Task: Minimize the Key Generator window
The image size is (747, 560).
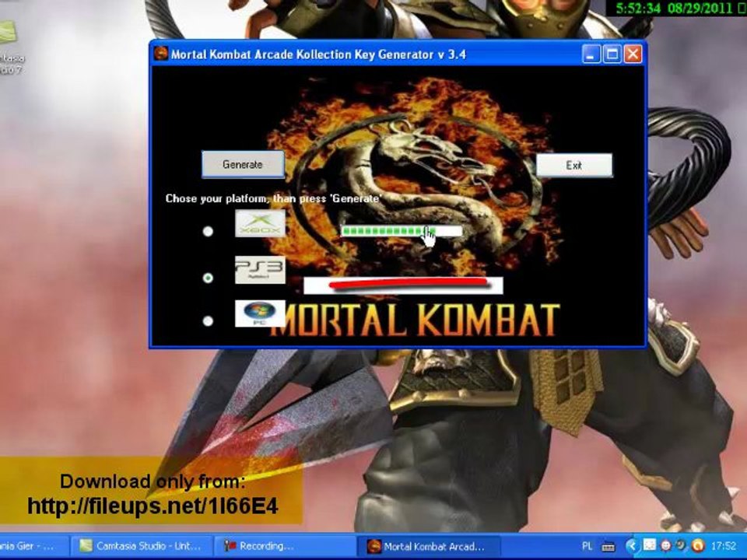Action: (x=591, y=54)
